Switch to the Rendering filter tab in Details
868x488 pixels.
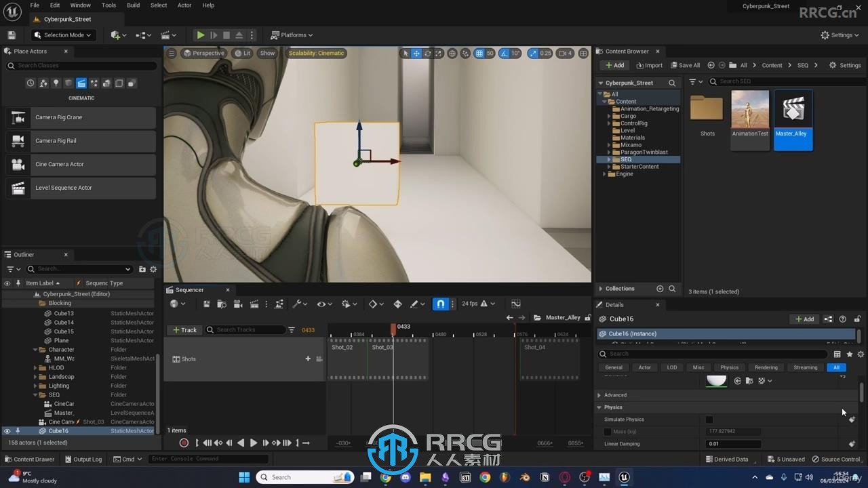pos(766,367)
